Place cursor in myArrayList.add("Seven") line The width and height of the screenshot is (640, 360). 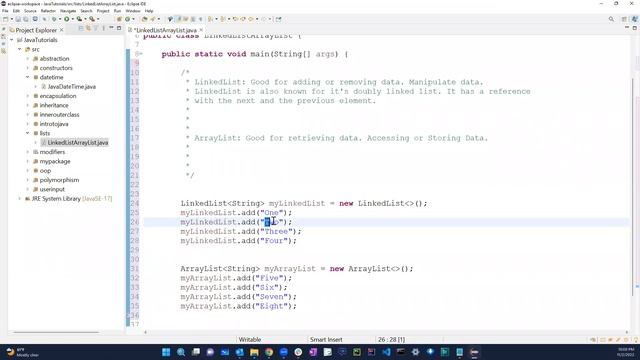tap(238, 297)
